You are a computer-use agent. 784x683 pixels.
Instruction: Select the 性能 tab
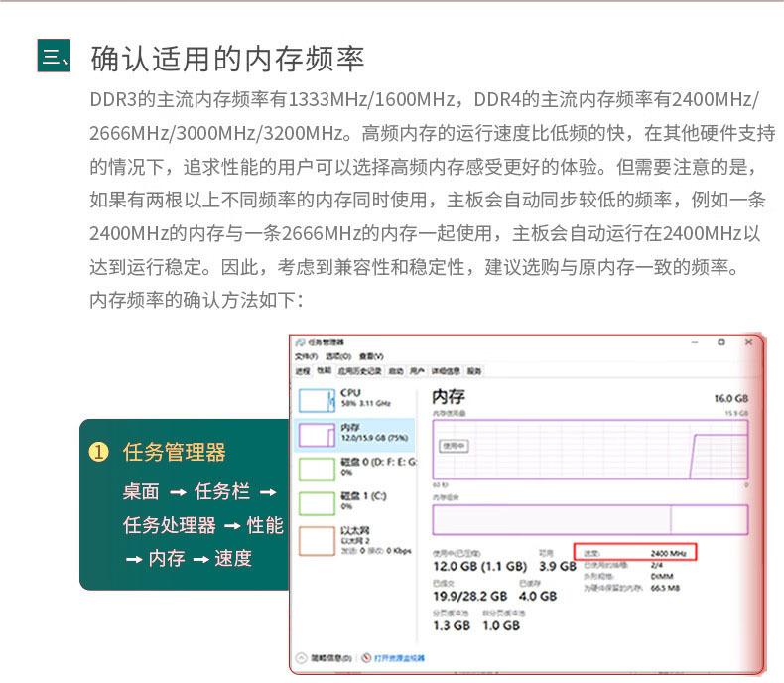pos(324,370)
